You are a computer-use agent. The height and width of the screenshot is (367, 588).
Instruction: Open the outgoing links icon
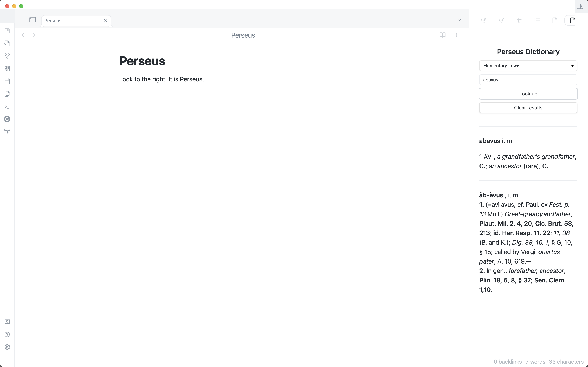(501, 20)
